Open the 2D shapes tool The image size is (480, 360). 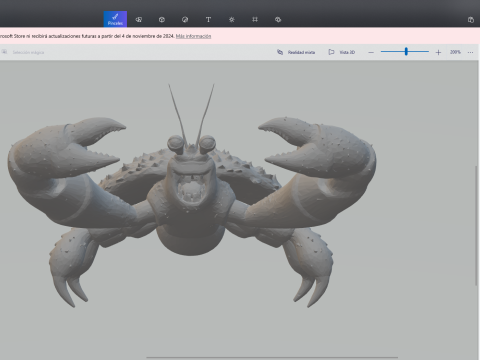139,20
